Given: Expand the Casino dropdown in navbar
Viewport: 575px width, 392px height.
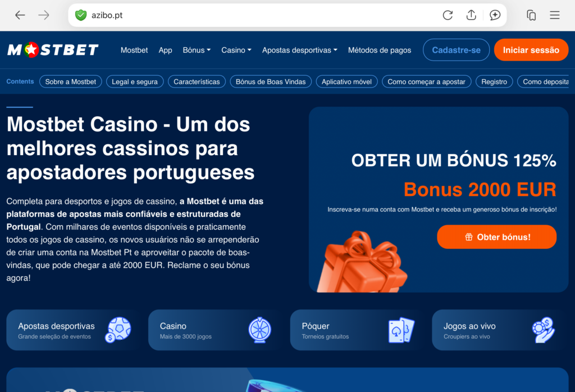Looking at the screenshot, I should point(236,50).
